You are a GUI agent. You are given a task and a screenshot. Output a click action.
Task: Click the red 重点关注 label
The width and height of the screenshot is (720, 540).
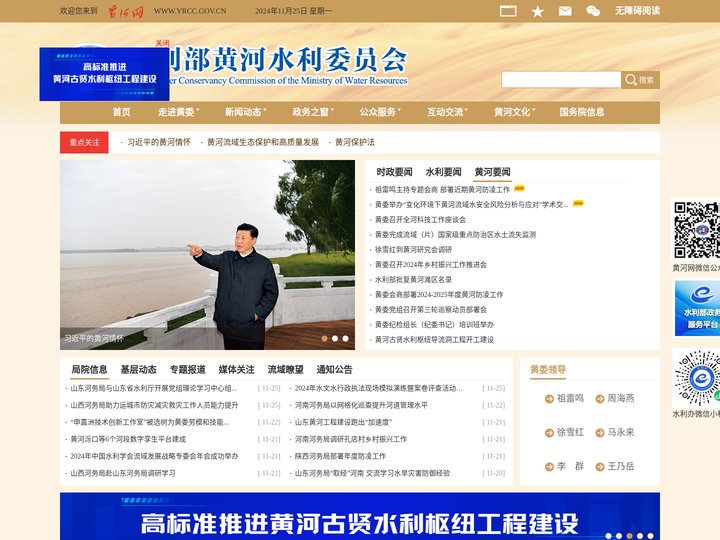coord(84,142)
